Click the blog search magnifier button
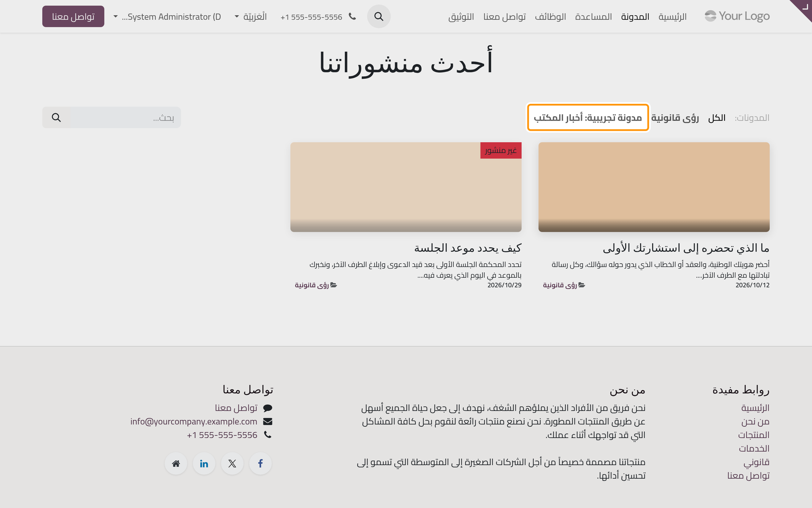Screen dimensions: 812x508 [56, 117]
